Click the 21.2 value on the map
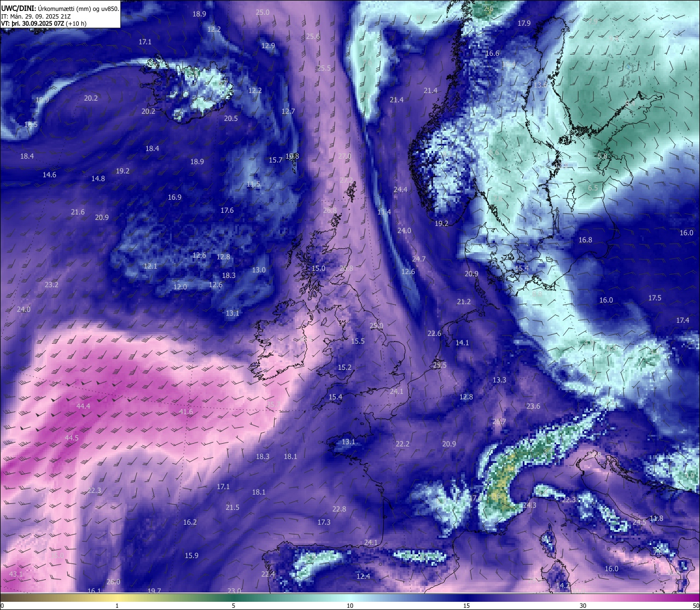700x610 pixels. point(464,301)
